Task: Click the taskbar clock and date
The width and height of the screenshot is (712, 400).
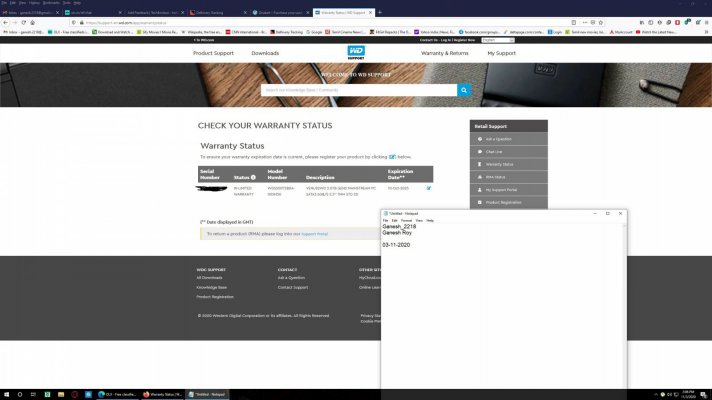Action: [688, 395]
